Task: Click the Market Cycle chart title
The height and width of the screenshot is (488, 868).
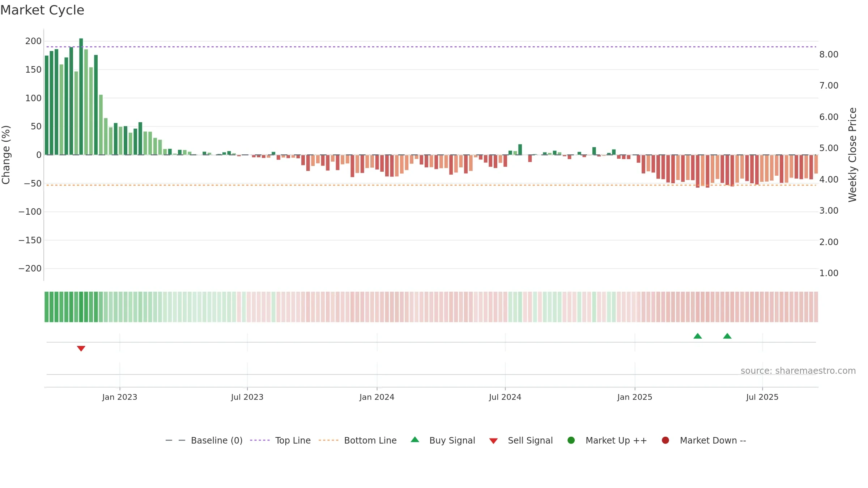Action: pos(42,10)
